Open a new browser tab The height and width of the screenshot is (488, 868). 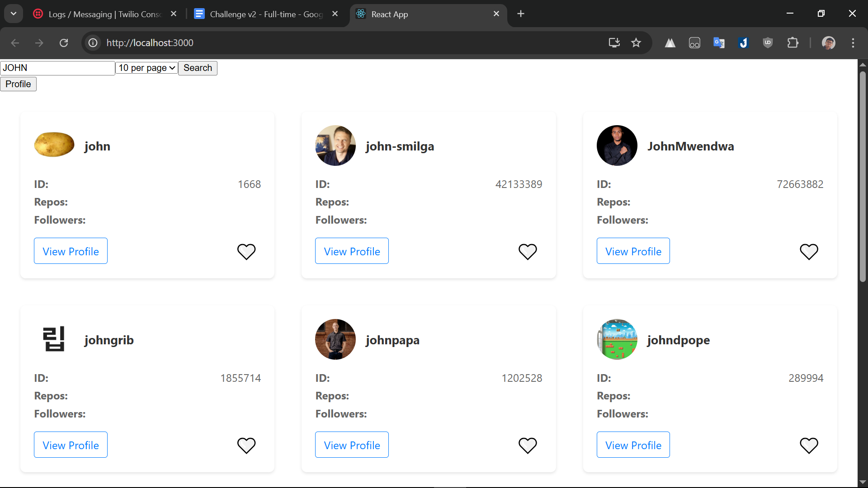(x=521, y=14)
